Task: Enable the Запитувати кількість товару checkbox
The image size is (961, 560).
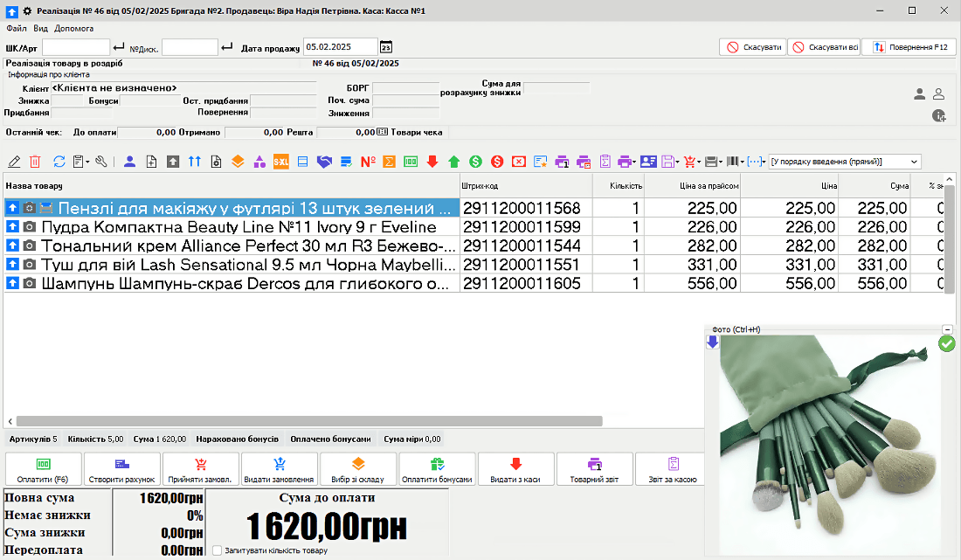Action: click(x=216, y=550)
